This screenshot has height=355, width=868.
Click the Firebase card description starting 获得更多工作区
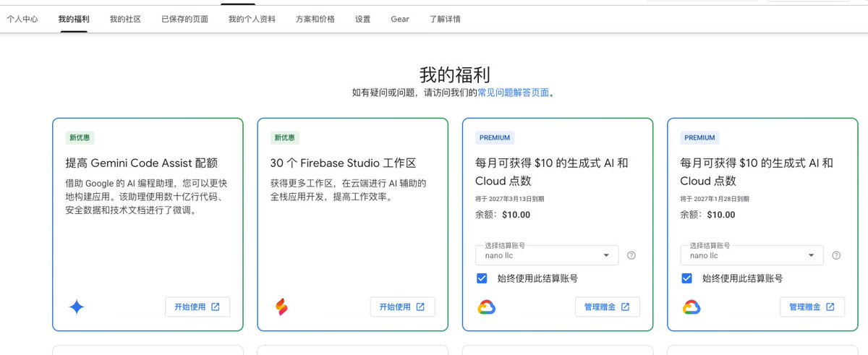pyautogui.click(x=349, y=189)
